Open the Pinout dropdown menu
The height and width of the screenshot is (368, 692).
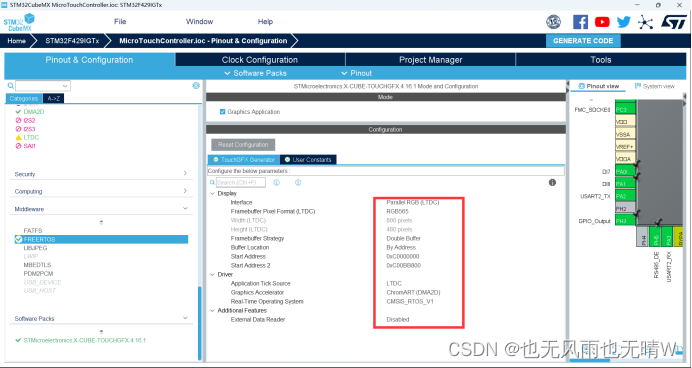point(357,73)
